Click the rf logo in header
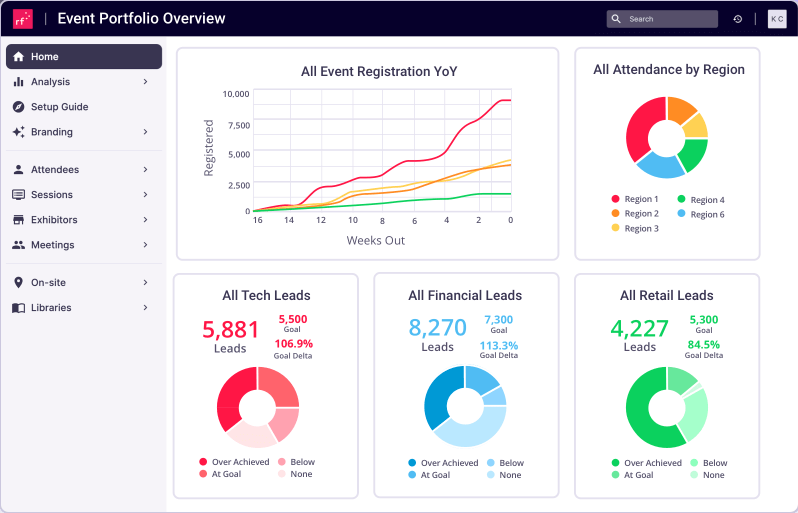This screenshot has height=513, width=798. pos(22,19)
